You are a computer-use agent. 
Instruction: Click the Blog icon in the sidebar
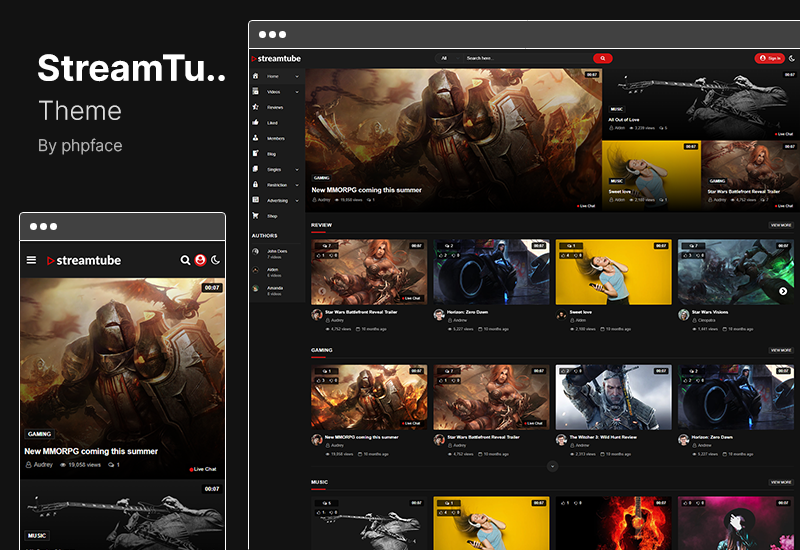[x=256, y=154]
